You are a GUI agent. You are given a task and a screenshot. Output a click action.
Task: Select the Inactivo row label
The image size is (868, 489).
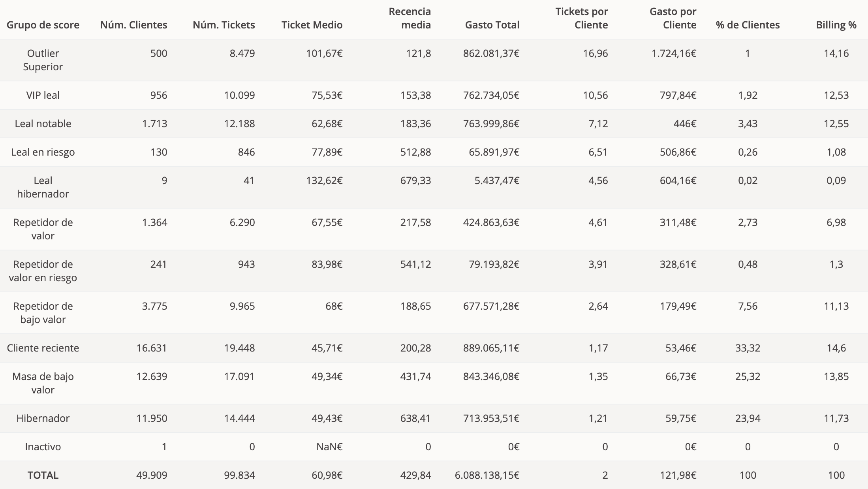coord(43,447)
